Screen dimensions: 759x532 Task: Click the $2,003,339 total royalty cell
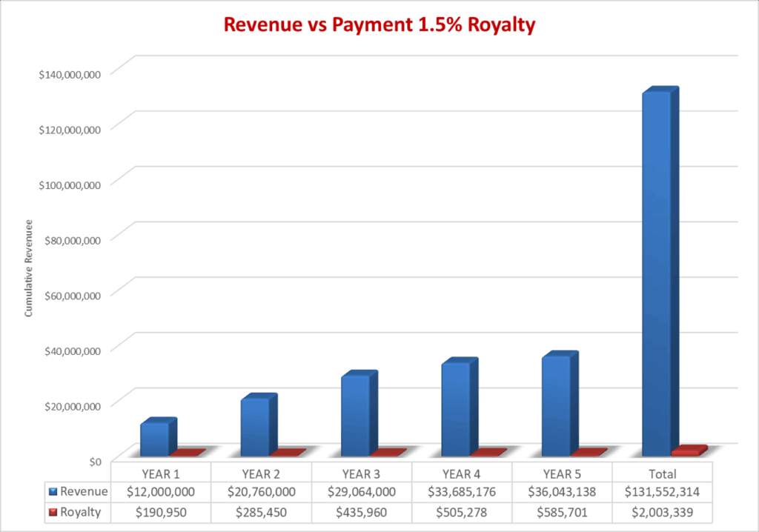point(661,512)
